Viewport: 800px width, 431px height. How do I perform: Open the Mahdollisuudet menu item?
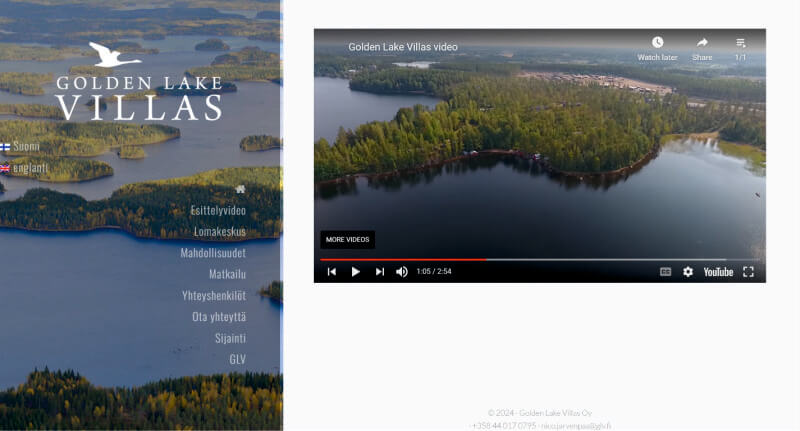point(213,253)
